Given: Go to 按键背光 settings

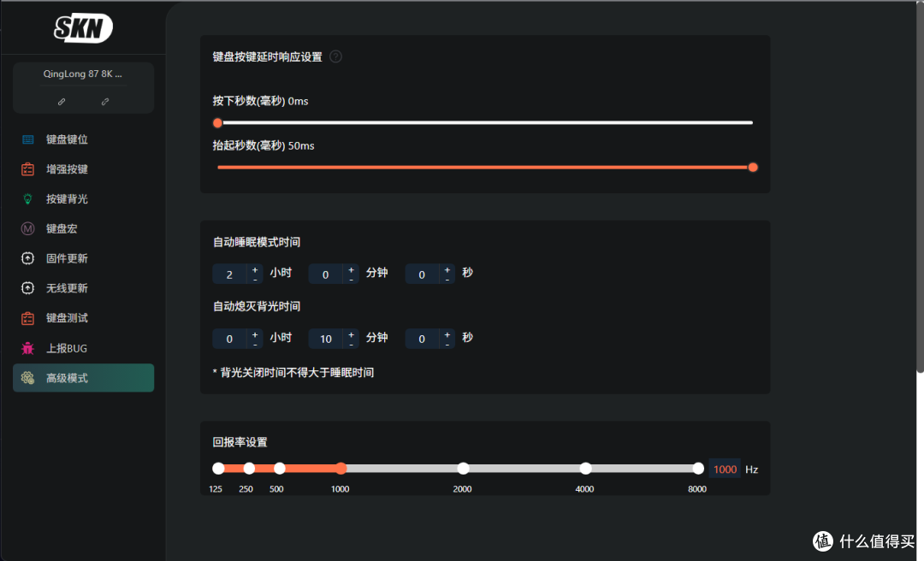Looking at the screenshot, I should tap(83, 199).
